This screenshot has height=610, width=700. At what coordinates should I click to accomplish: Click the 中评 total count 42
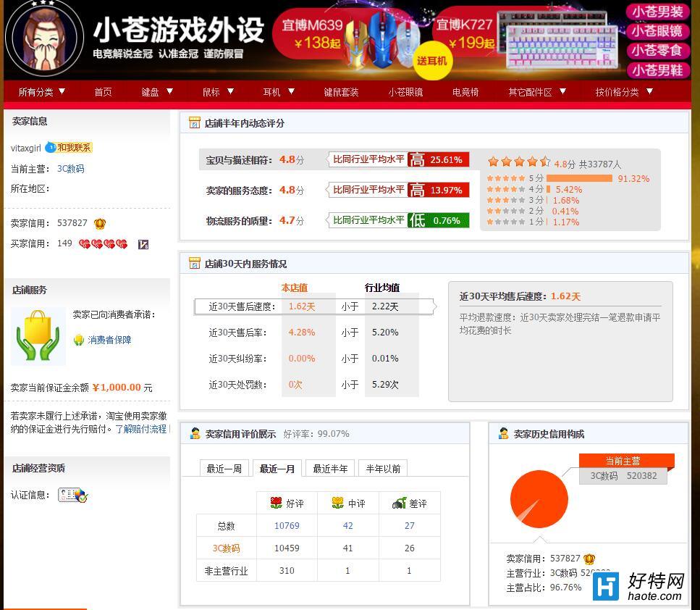click(347, 525)
